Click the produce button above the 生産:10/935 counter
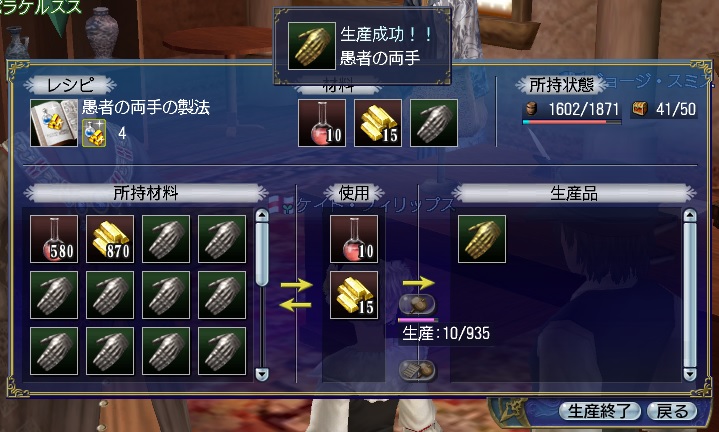Viewport: 719px width, 432px height. (x=417, y=304)
